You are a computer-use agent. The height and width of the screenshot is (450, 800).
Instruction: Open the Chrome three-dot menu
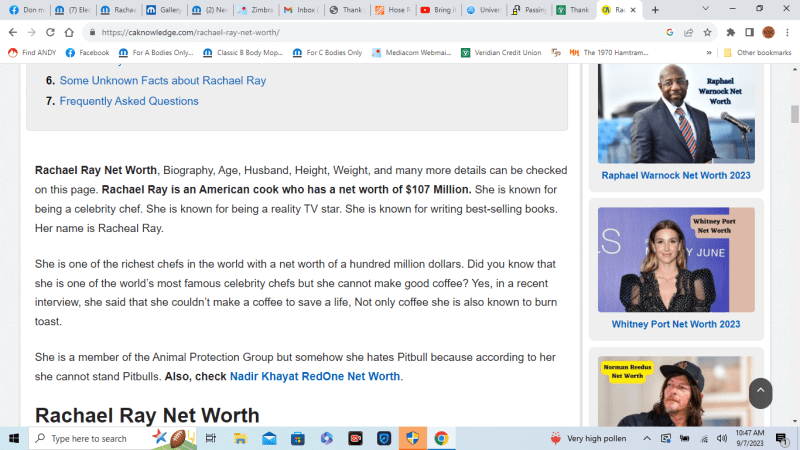[787, 32]
